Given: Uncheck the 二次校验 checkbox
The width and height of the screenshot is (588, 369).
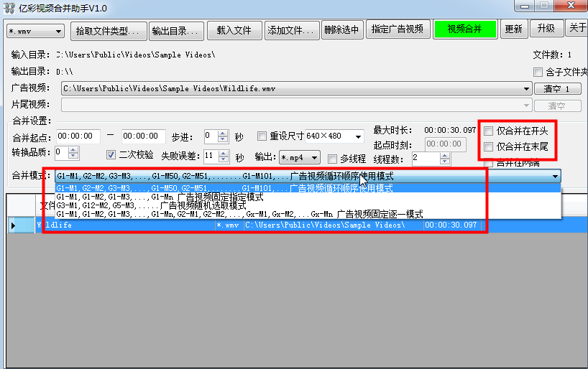Looking at the screenshot, I should point(111,154).
